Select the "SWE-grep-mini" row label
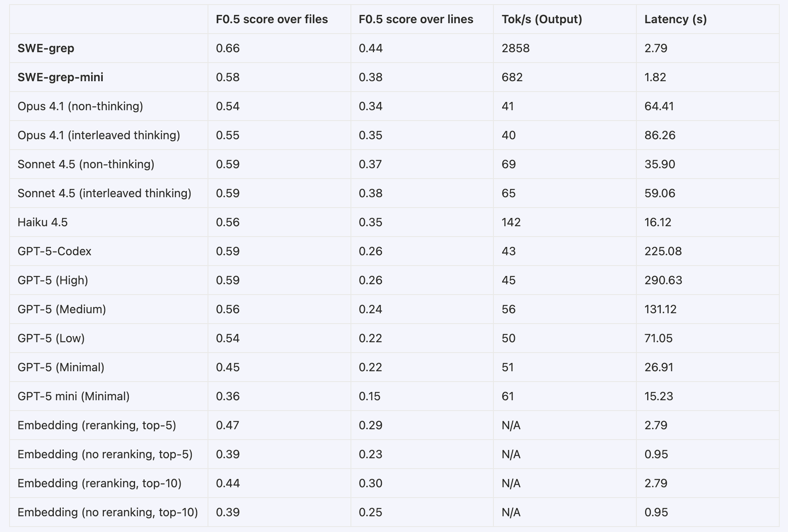 tap(60, 77)
